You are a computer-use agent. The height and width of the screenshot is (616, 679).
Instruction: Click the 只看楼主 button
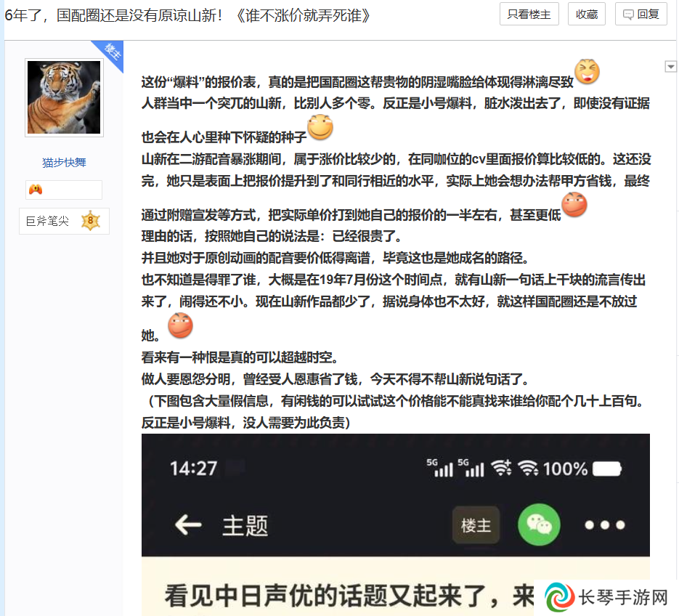529,15
